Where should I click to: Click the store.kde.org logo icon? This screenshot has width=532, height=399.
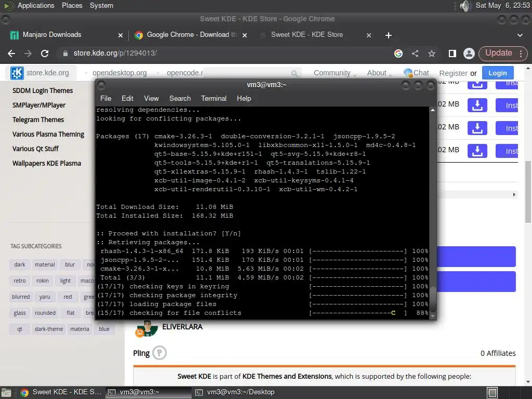click(x=17, y=73)
